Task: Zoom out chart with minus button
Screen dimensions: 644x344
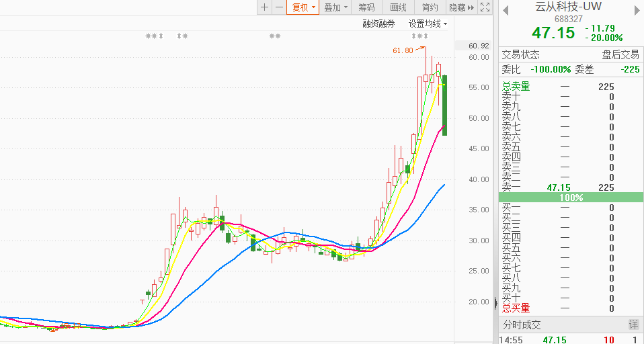Action: pyautogui.click(x=279, y=7)
